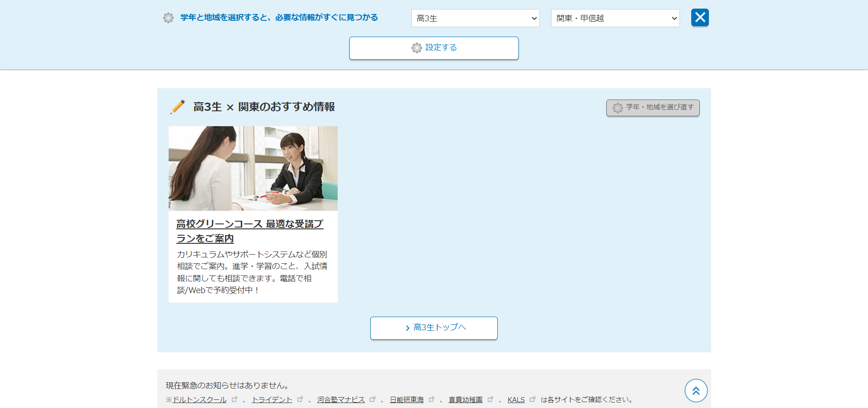Click external-link icon beside 河合塾マナビス
This screenshot has width=868, height=408.
click(x=373, y=399)
